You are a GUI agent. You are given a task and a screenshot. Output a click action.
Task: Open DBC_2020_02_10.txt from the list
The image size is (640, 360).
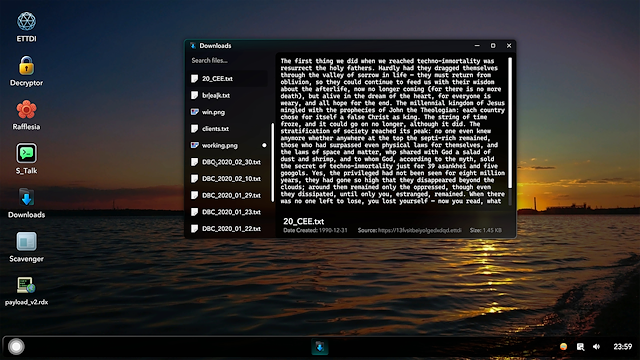[229, 179]
